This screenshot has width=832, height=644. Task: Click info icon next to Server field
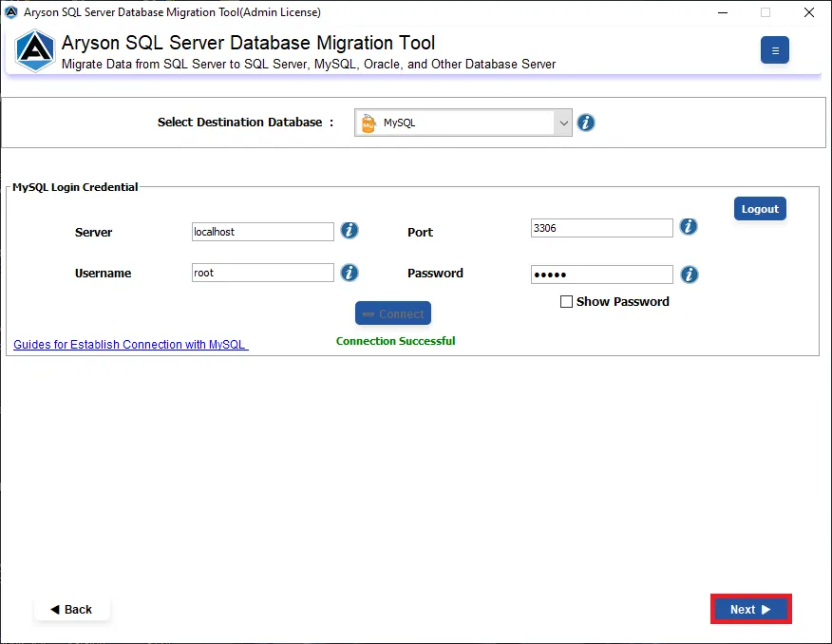(349, 231)
